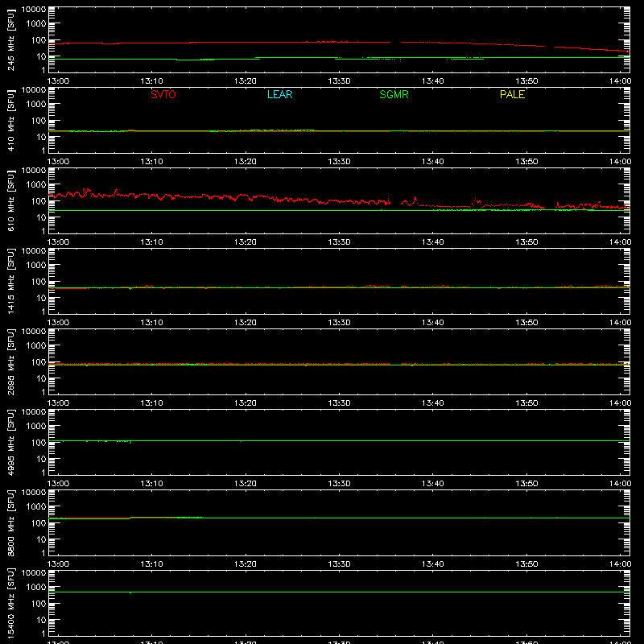Click the 10 y-axis value of 8800 MHz plot
The width and height of the screenshot is (644, 644).
click(x=41, y=539)
